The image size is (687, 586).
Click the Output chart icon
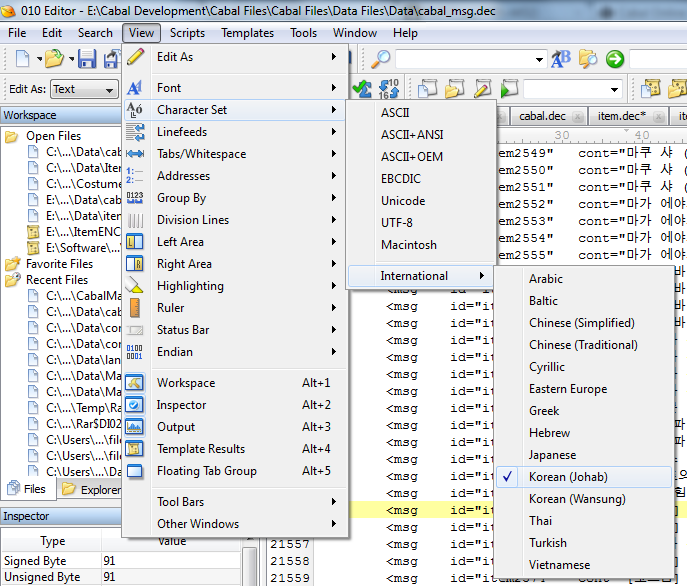click(135, 426)
